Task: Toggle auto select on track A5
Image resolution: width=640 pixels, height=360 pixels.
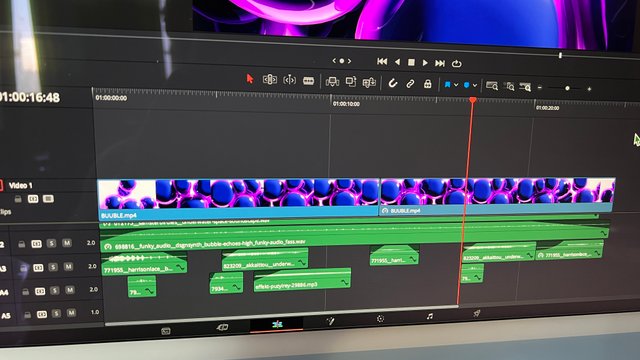Action: (x=42, y=314)
